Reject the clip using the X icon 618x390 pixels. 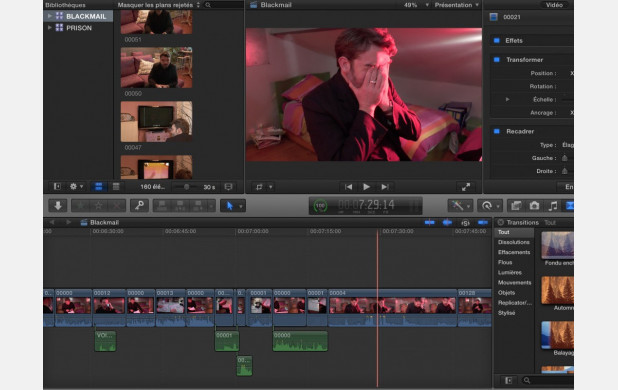point(116,206)
